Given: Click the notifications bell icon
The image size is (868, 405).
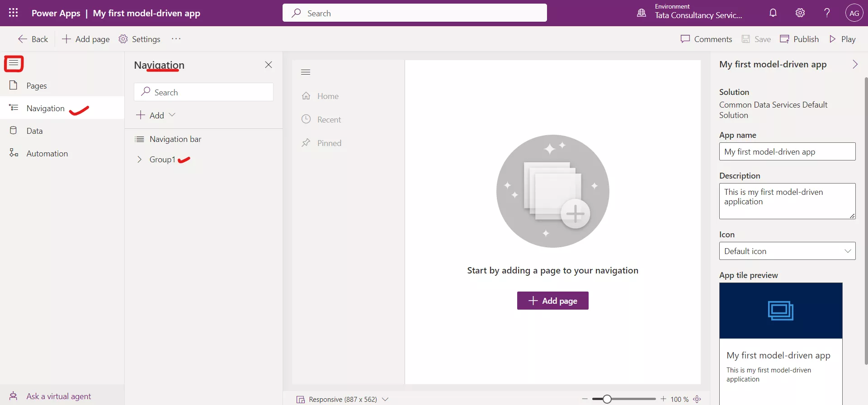Looking at the screenshot, I should point(773,13).
